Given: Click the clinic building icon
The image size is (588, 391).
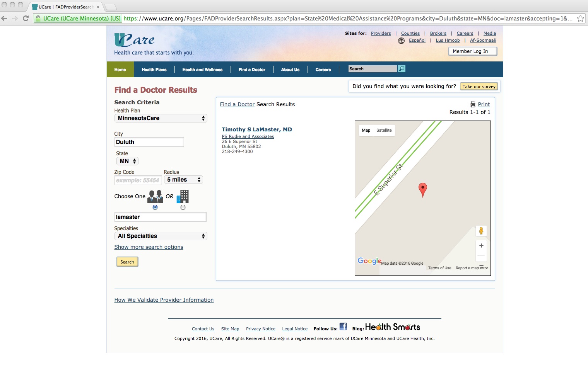Looking at the screenshot, I should pyautogui.click(x=183, y=196).
